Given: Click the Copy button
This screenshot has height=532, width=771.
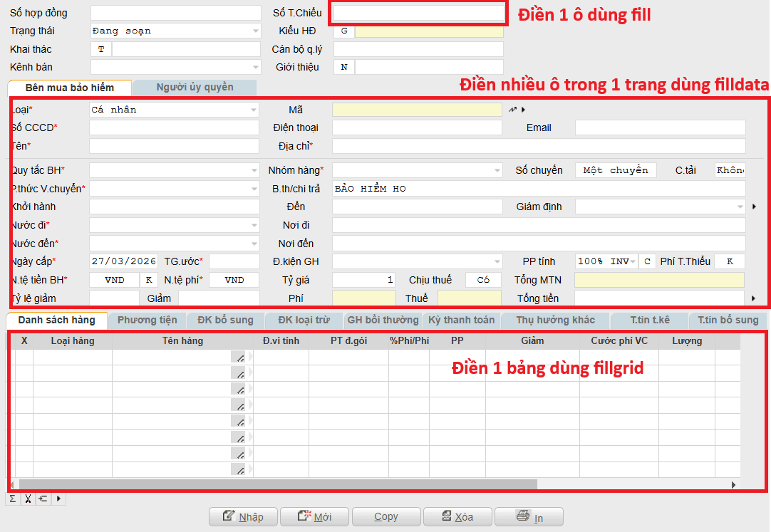Looking at the screenshot, I should [x=386, y=517].
